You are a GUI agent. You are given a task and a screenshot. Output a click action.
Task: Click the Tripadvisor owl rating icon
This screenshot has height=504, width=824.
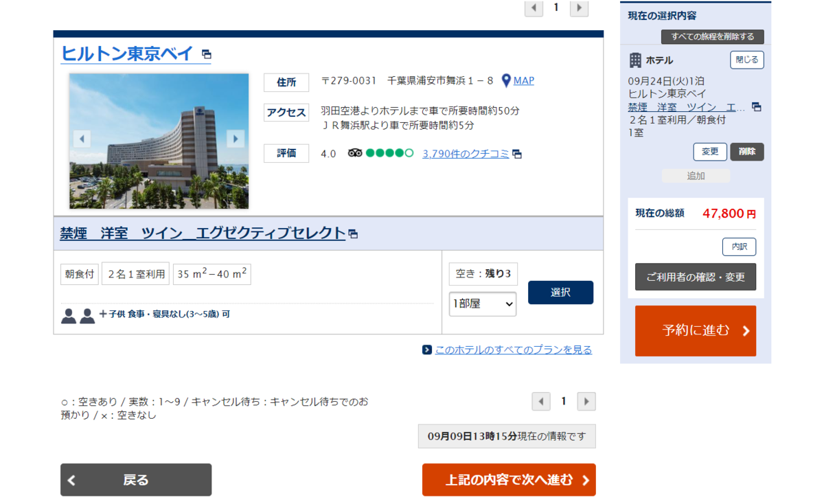(x=355, y=153)
